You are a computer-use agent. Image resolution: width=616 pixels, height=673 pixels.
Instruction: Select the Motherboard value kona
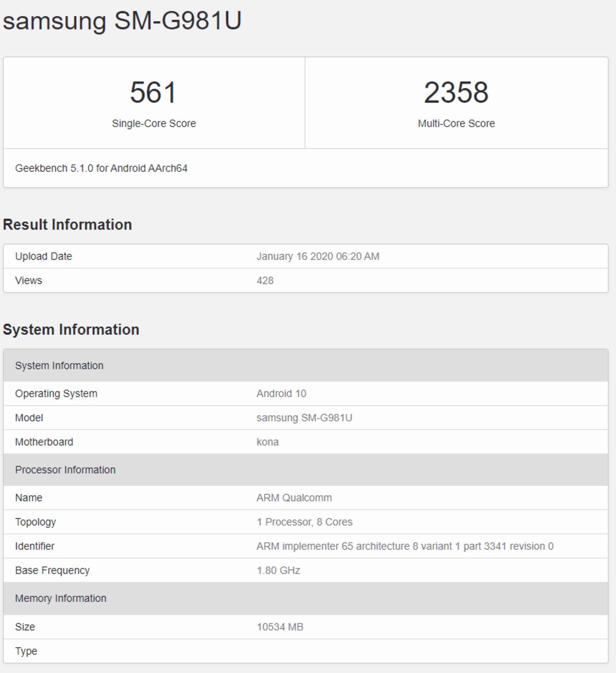click(x=267, y=442)
